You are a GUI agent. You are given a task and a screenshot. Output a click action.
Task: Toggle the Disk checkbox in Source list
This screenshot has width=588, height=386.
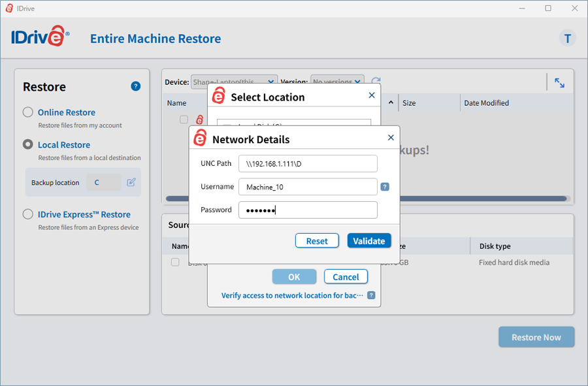(x=175, y=262)
